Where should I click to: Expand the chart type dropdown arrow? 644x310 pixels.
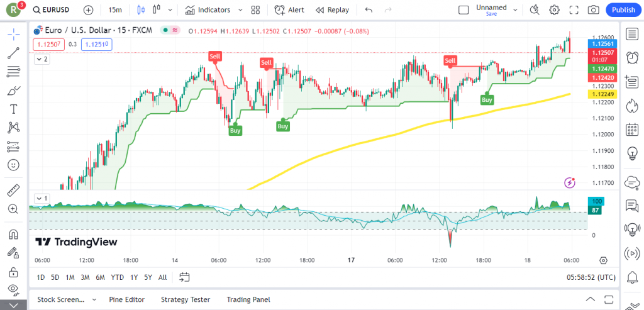click(x=169, y=10)
